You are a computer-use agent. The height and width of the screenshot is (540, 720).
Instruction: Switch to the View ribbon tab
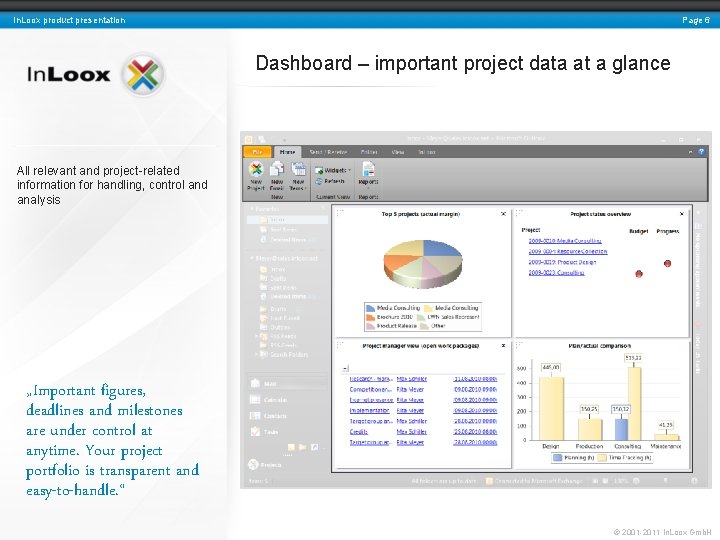(x=398, y=152)
